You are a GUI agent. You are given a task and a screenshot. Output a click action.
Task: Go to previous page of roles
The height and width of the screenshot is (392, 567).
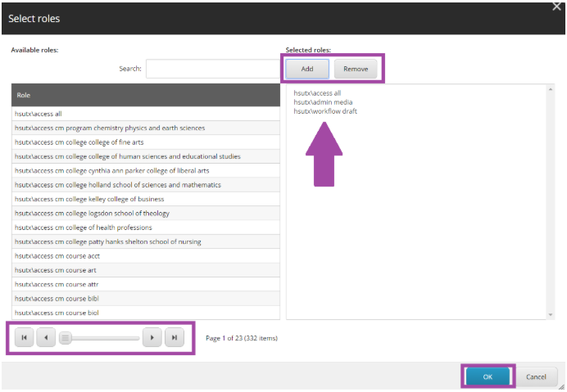click(46, 337)
